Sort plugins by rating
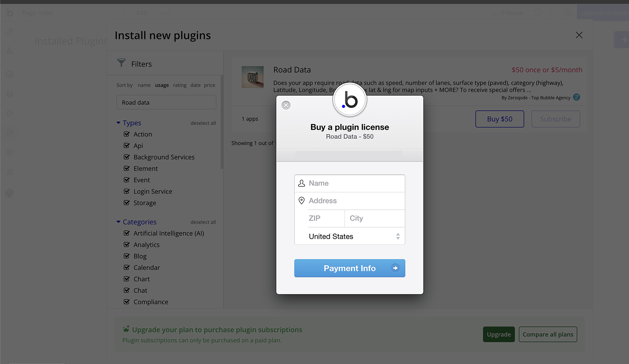 (179, 85)
